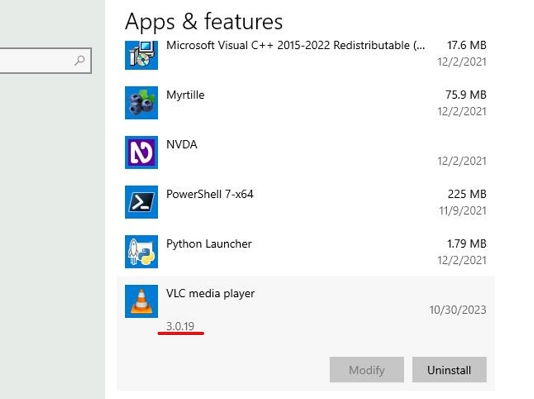Click the NVDA app icon
This screenshot has height=399, width=534.
pyautogui.click(x=141, y=153)
